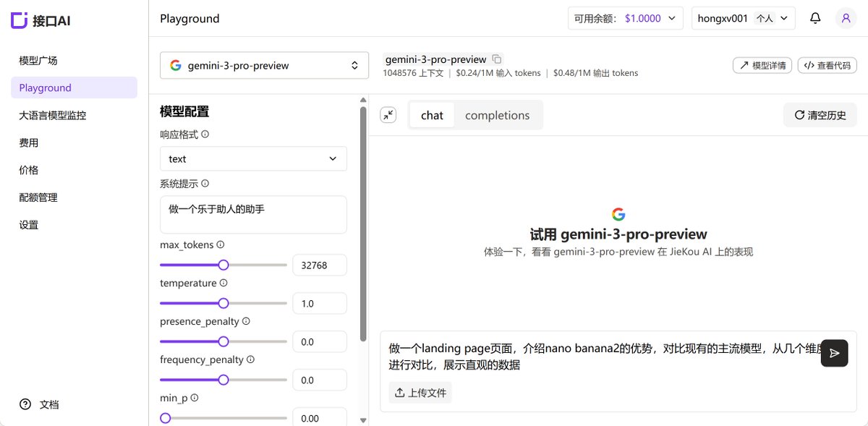Open 文档 help icon in sidebar

click(x=25, y=404)
